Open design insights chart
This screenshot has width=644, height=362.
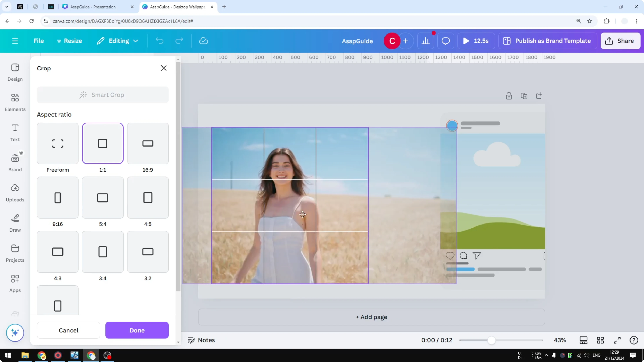click(426, 41)
